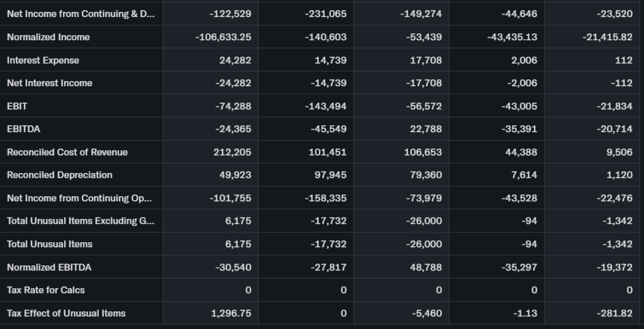Image resolution: width=644 pixels, height=329 pixels.
Task: Click the Normalized EBITDA row label
Action: click(x=49, y=267)
